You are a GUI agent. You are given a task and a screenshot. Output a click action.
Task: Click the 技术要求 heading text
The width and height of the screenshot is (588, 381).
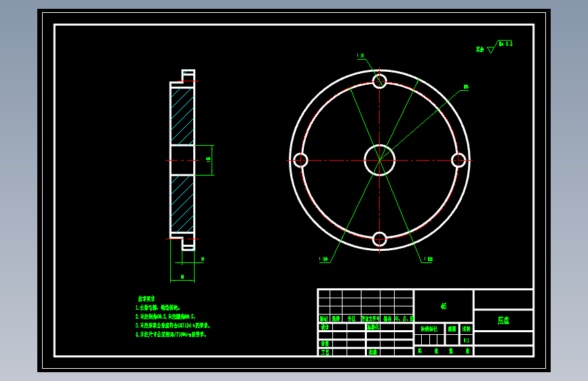click(146, 299)
